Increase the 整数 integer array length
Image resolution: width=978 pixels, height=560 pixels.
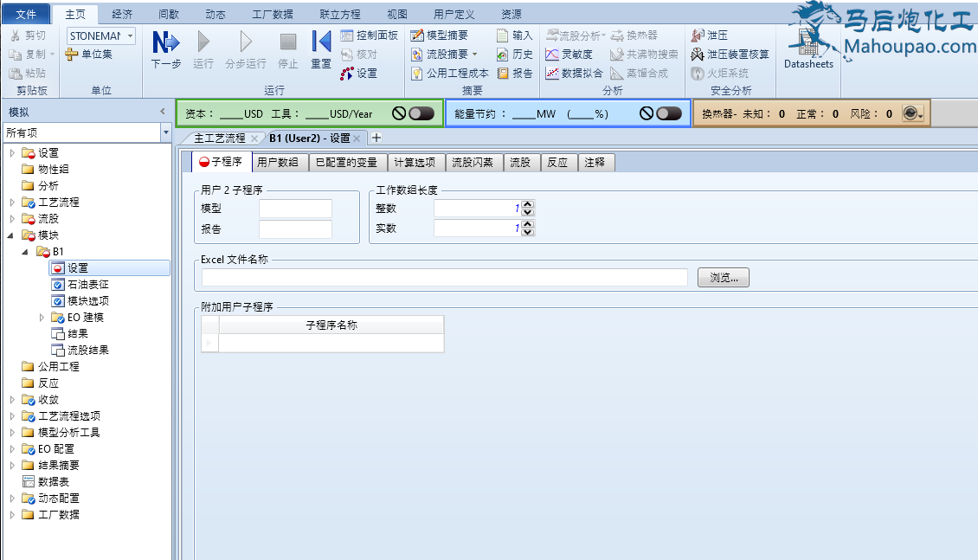pos(528,204)
